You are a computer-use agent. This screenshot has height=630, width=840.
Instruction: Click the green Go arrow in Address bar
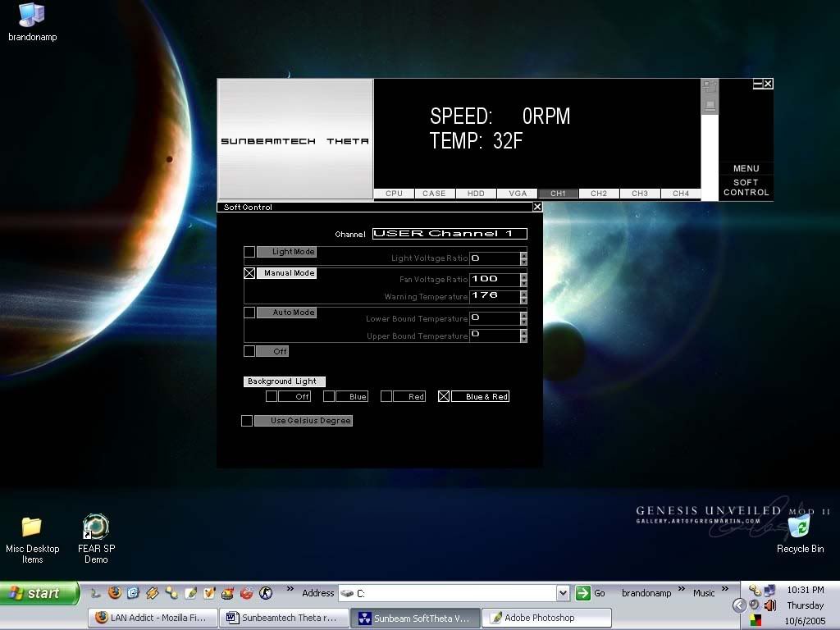coord(583,593)
